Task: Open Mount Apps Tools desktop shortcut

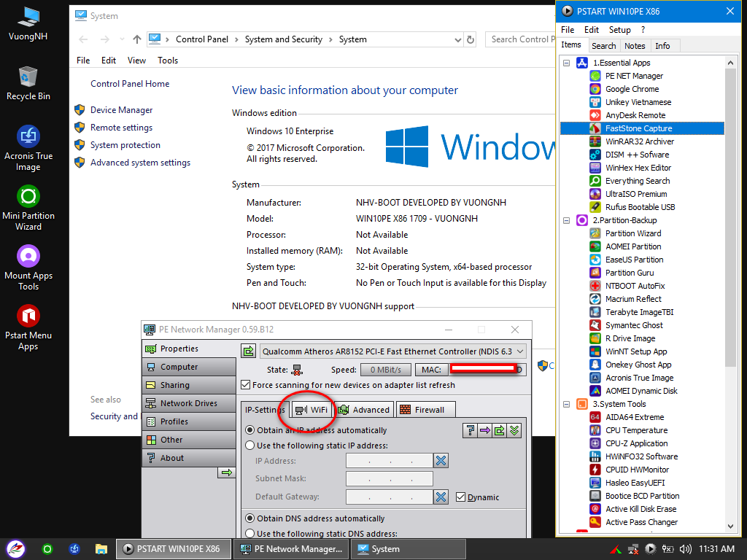Action: (28, 268)
